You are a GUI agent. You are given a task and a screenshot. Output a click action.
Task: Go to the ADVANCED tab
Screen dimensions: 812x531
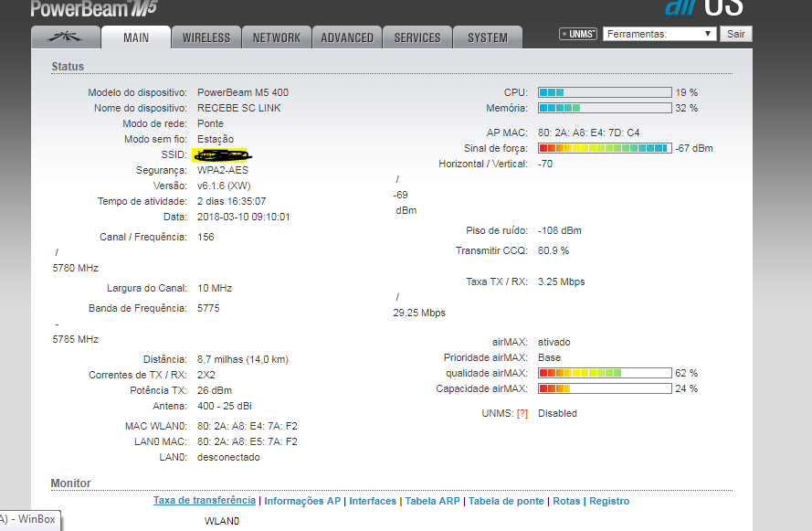tap(347, 37)
